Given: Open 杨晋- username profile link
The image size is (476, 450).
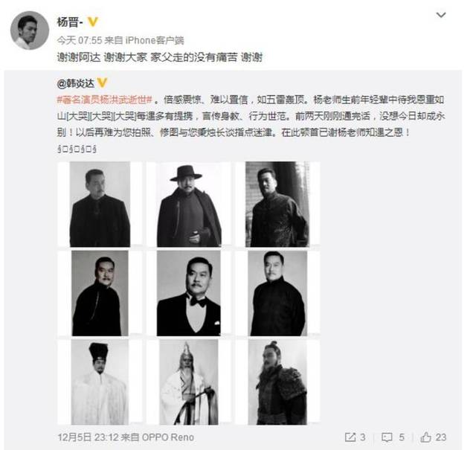Looking at the screenshot, I should click(x=70, y=22).
